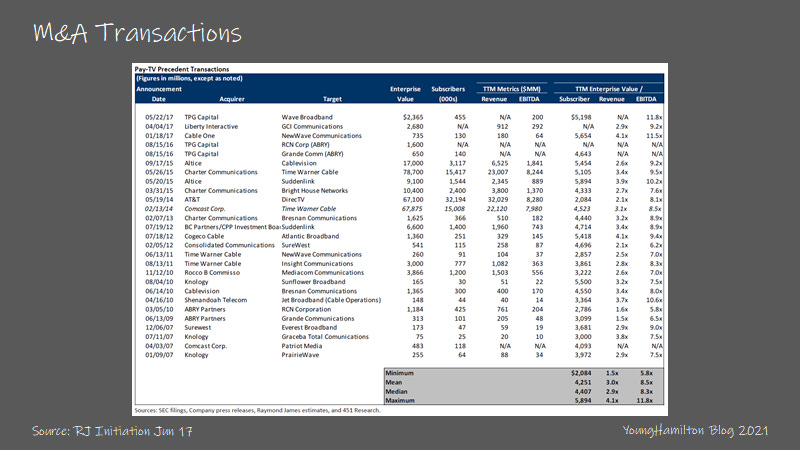Viewport: 800px width, 450px height.
Task: Click the target 'GCI Communications'
Action: point(312,127)
